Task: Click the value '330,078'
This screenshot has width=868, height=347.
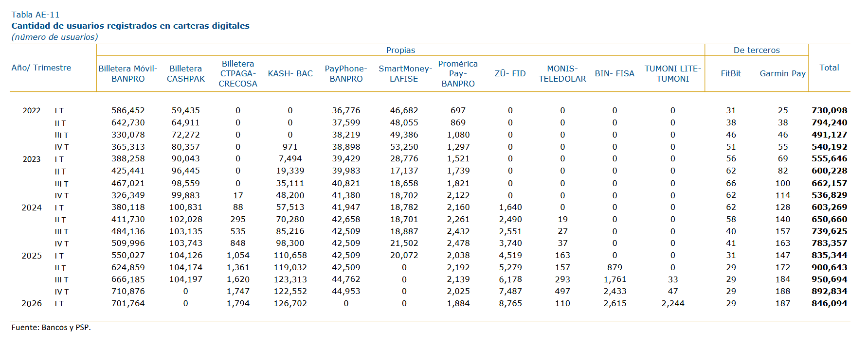Action: pos(128,135)
